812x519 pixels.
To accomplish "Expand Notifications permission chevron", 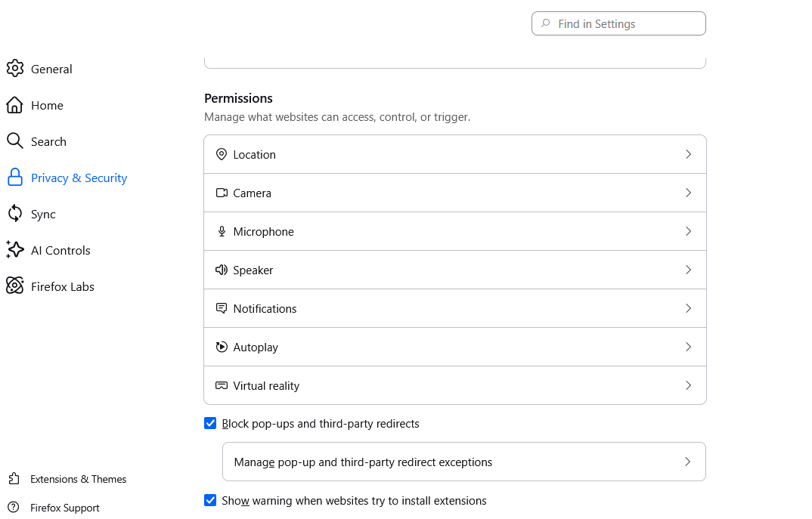I will coord(688,308).
